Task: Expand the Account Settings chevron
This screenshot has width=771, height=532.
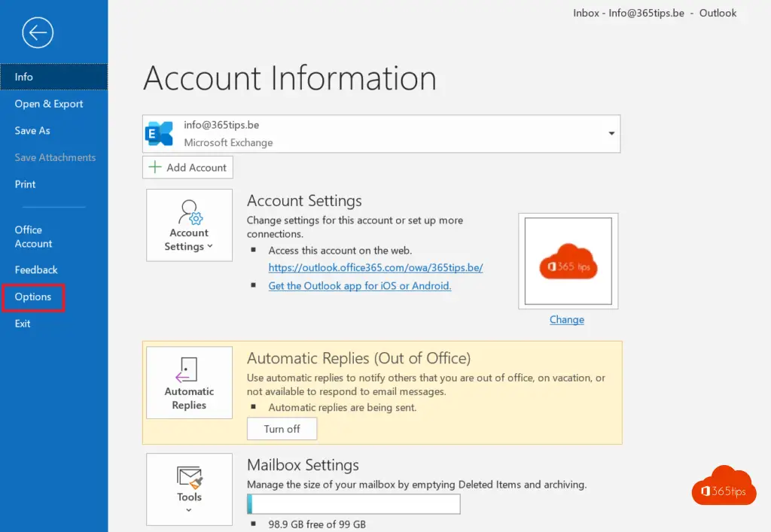Action: tap(210, 247)
